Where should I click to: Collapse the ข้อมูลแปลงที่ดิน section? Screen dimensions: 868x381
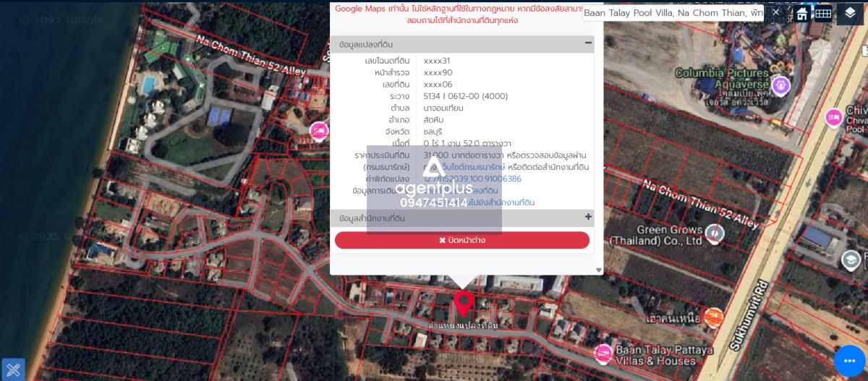[x=588, y=43]
